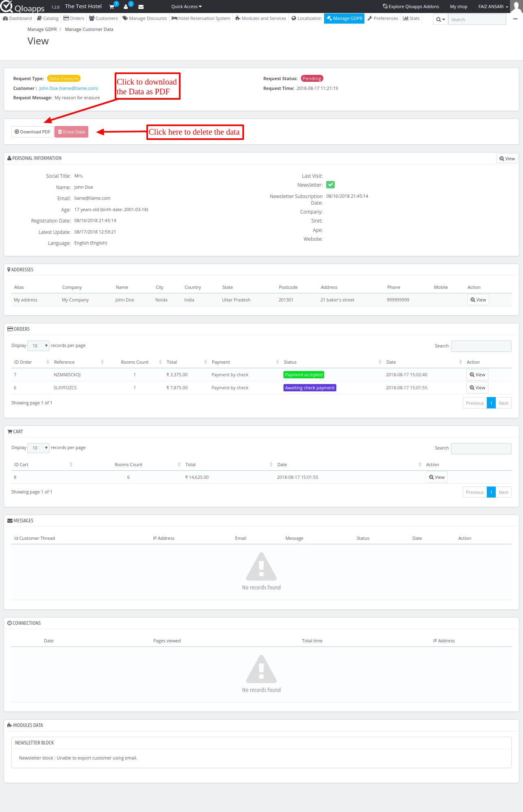Click the profile avatar in the corner
523x812 pixels.
tap(516, 7)
